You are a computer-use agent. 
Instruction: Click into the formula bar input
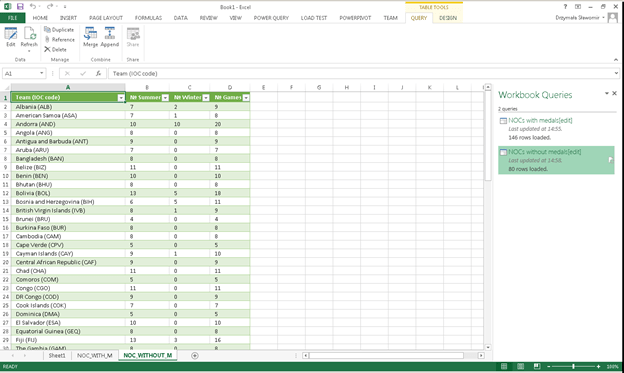(x=360, y=74)
